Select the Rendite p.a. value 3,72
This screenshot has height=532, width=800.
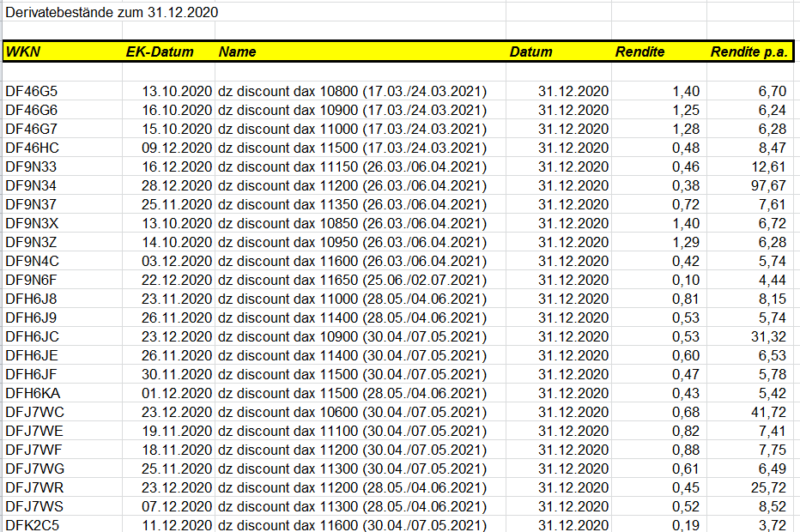773,525
